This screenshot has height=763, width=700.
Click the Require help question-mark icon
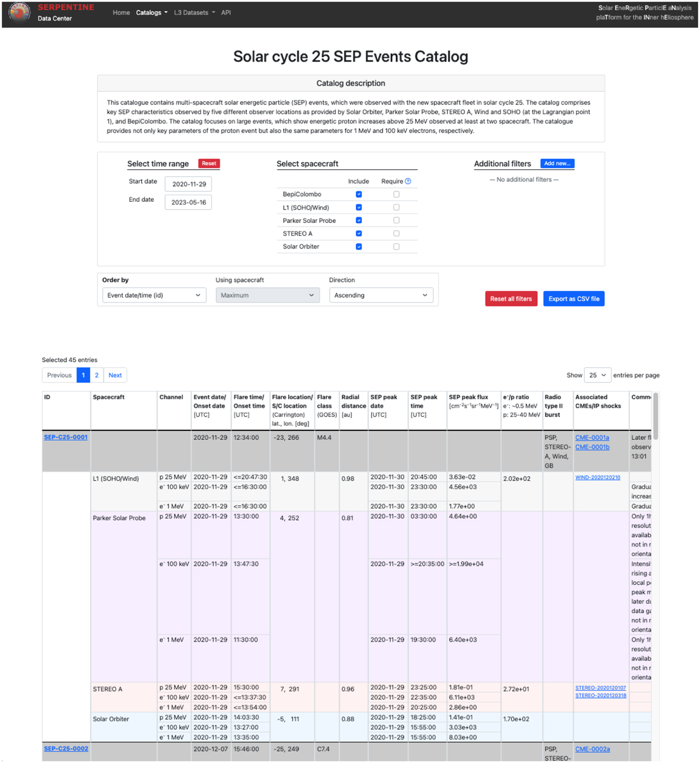(408, 181)
